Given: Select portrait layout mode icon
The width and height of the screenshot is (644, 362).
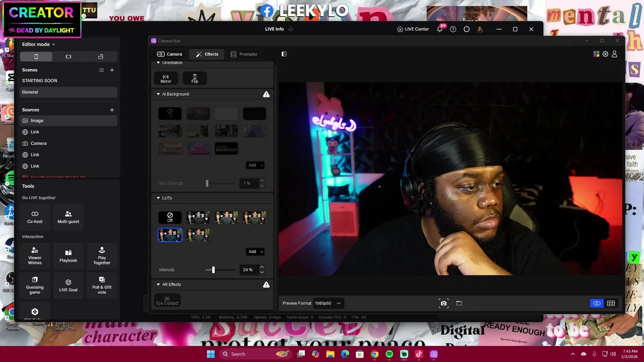Looking at the screenshot, I should pos(36,57).
